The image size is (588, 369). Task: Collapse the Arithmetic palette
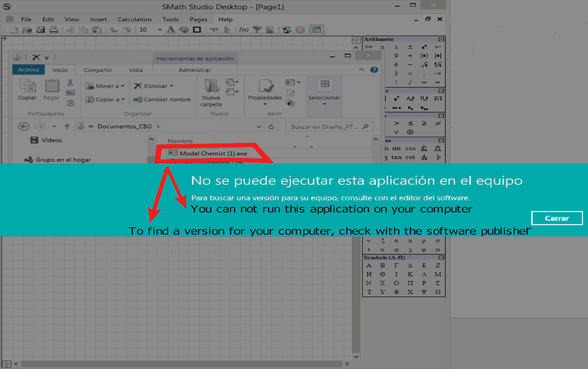(440, 39)
